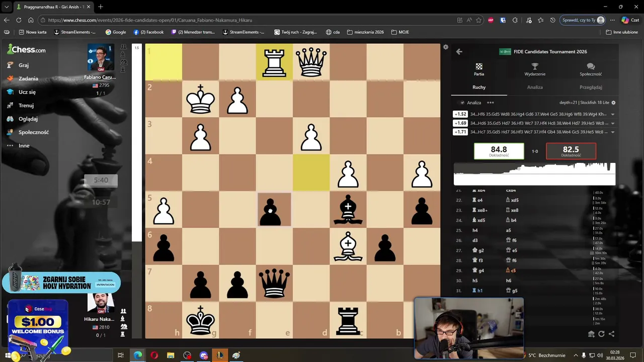Open the Opera icon in taskbar
644x362 pixels.
coord(154,355)
